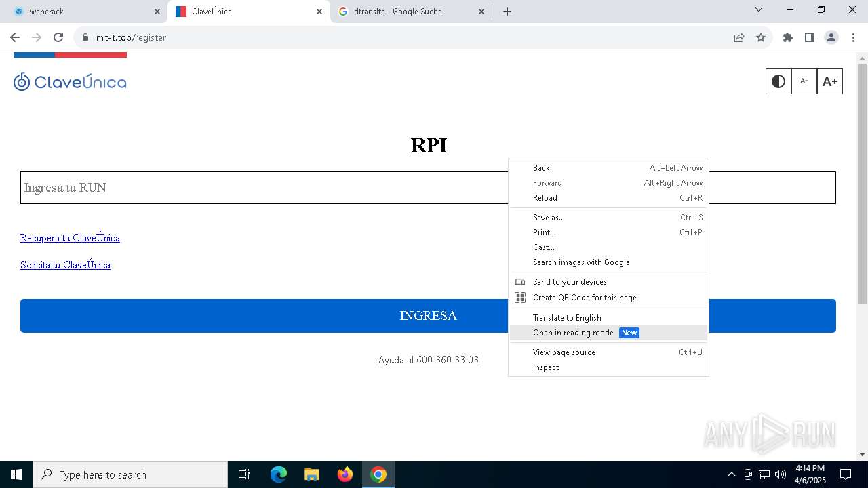
Task: Bookmark this page with star icon
Action: 761,37
